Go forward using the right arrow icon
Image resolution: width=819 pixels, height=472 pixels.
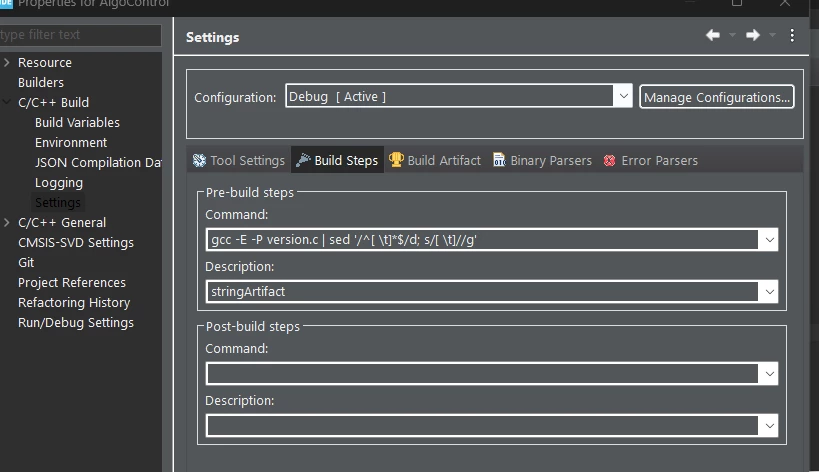[753, 35]
